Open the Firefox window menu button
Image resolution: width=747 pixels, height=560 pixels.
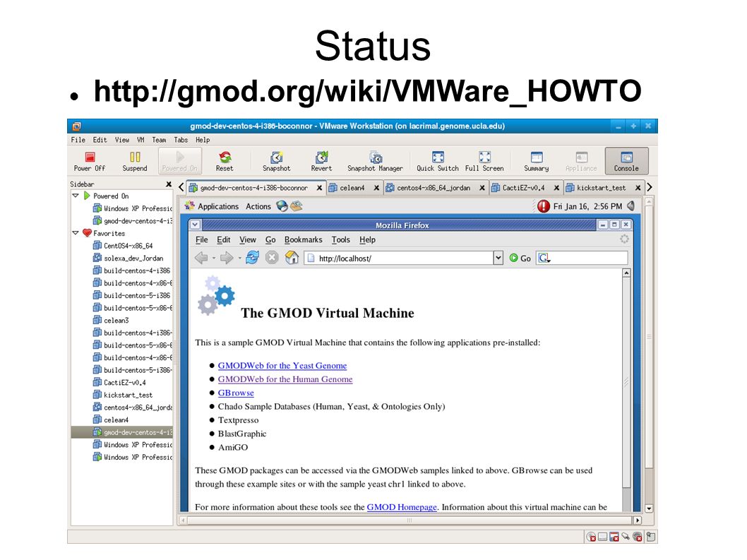(x=195, y=225)
